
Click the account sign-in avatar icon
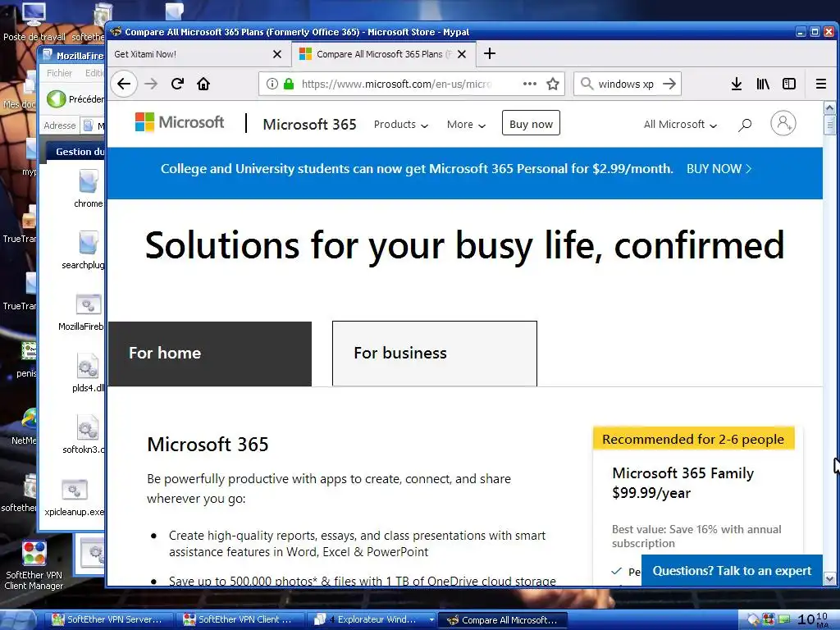point(783,123)
